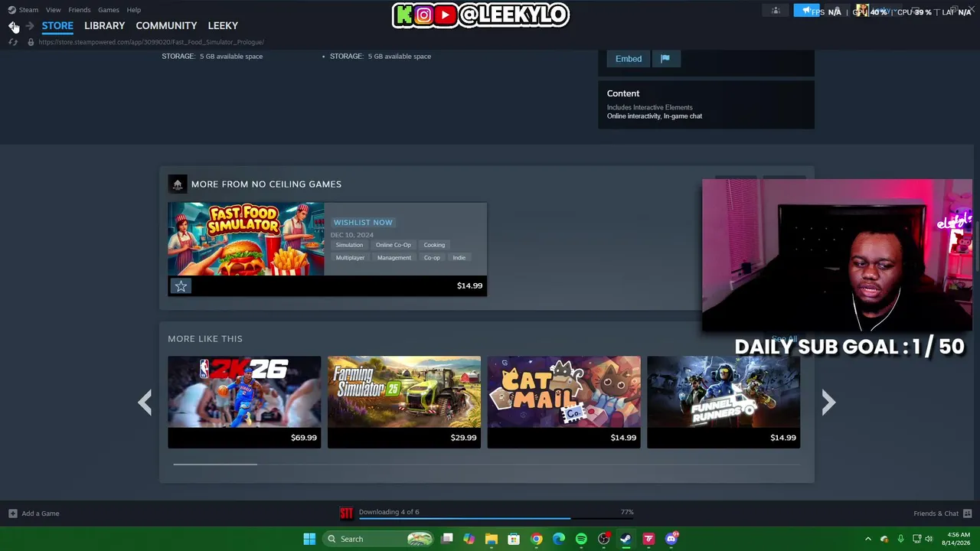Open Friends & Chat
Screen dimensions: 980x551
click(x=942, y=514)
